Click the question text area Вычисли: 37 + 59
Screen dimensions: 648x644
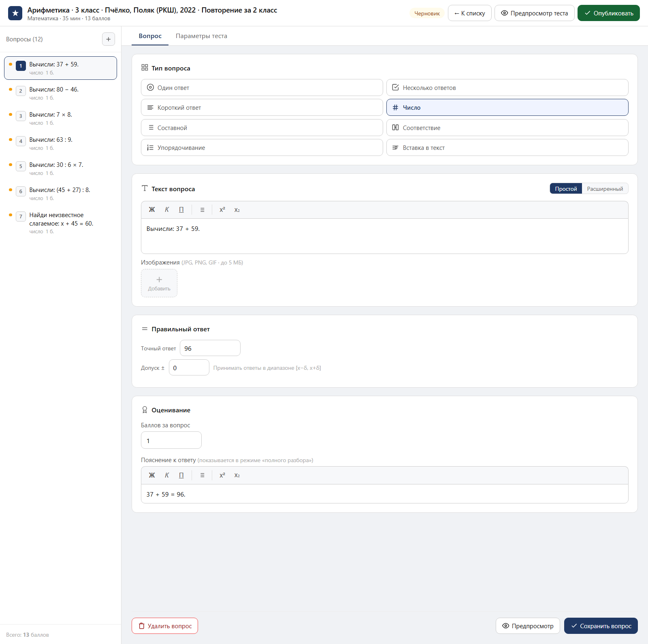(x=385, y=236)
